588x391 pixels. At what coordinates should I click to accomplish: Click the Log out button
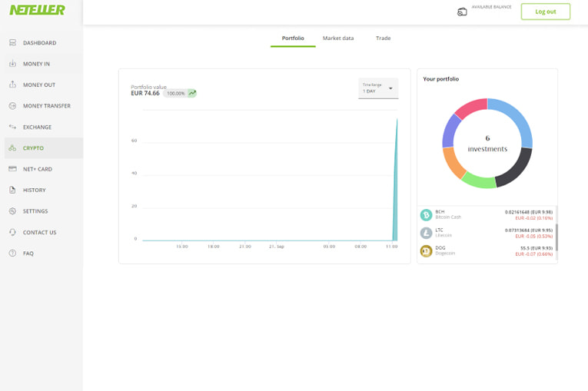point(546,12)
